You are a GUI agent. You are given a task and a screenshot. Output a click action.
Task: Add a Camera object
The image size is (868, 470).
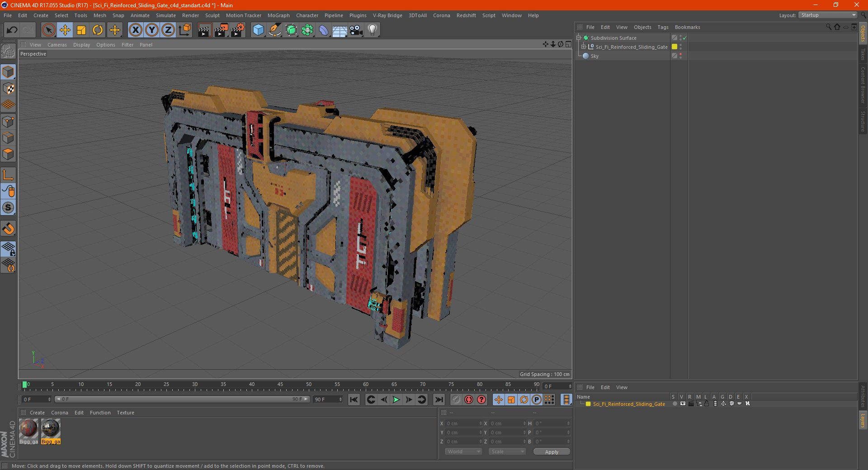(x=356, y=30)
